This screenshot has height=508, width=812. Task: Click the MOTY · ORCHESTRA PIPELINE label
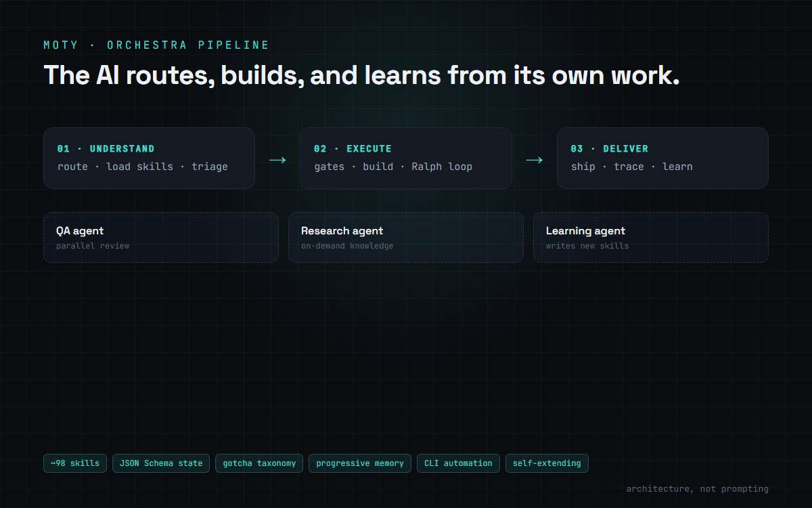[x=156, y=45]
